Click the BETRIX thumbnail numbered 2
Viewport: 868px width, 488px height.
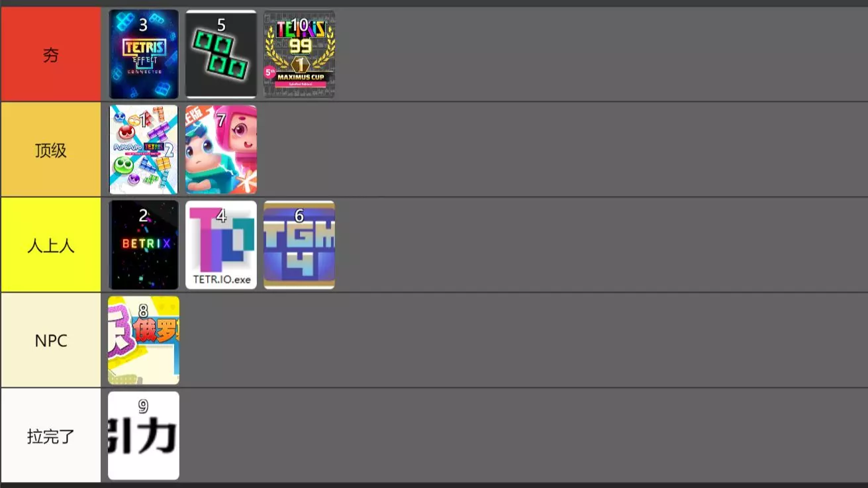coord(144,245)
